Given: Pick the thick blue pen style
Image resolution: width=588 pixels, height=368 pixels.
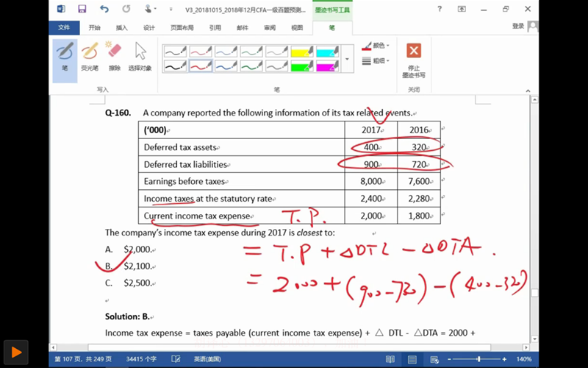Looking at the screenshot, I should coord(226,66).
